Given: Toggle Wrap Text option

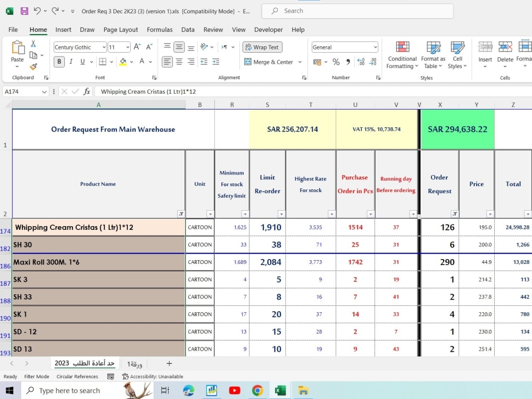Looking at the screenshot, I should pyautogui.click(x=262, y=47).
